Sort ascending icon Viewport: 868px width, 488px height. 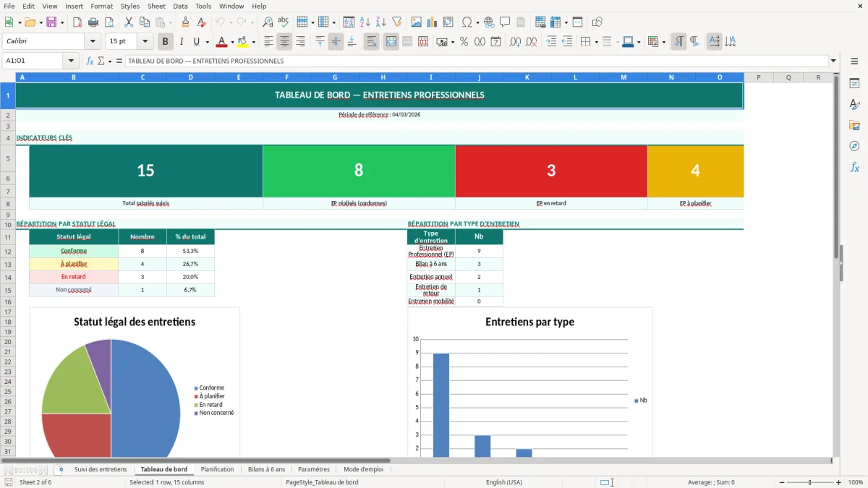(x=365, y=22)
